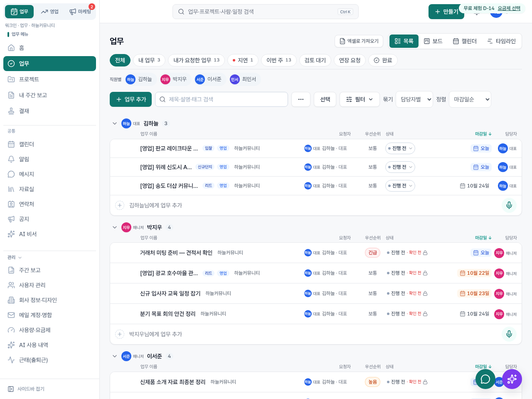Go to 프로젝트 in the sidebar
Screen dimensions: 532x399
click(49, 79)
